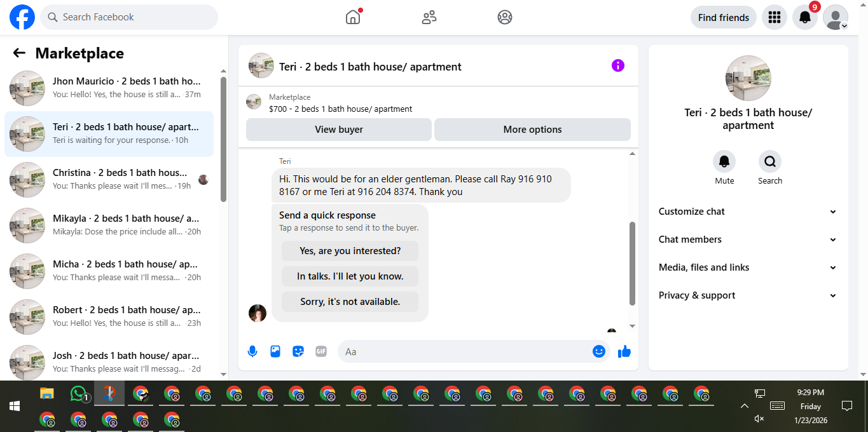Open the purple conversation info icon
Screen dimensions: 868x432
tap(618, 65)
